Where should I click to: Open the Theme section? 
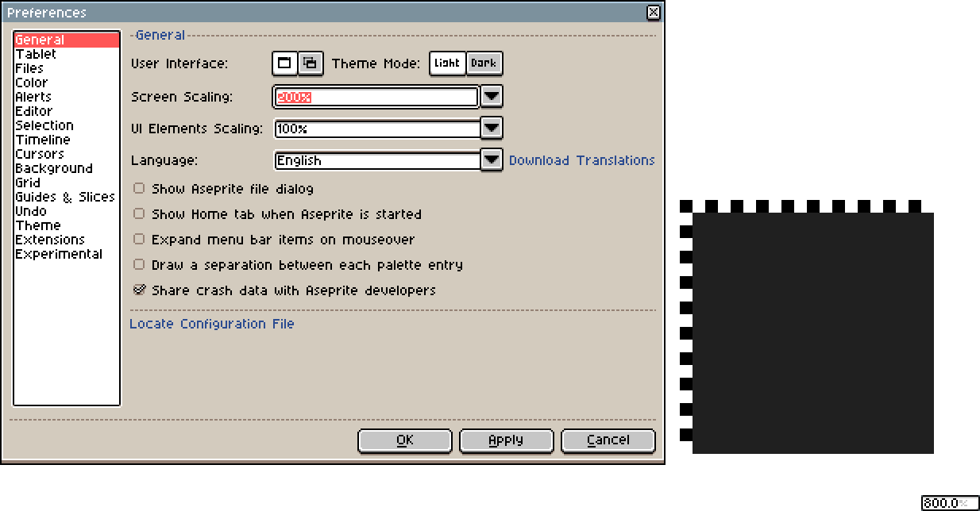click(x=67, y=225)
